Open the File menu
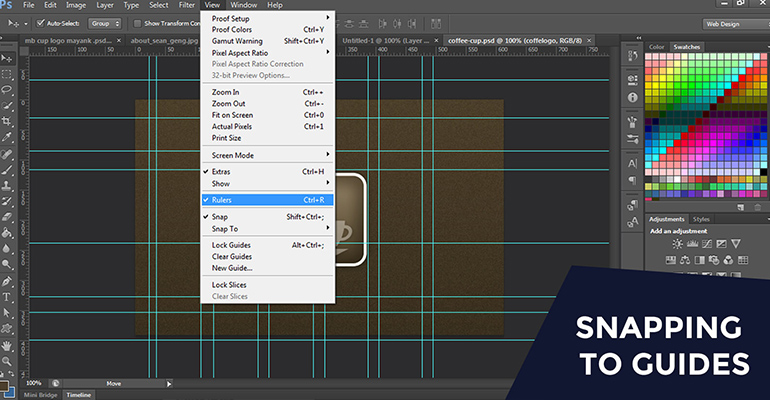770x400 pixels. (x=28, y=5)
